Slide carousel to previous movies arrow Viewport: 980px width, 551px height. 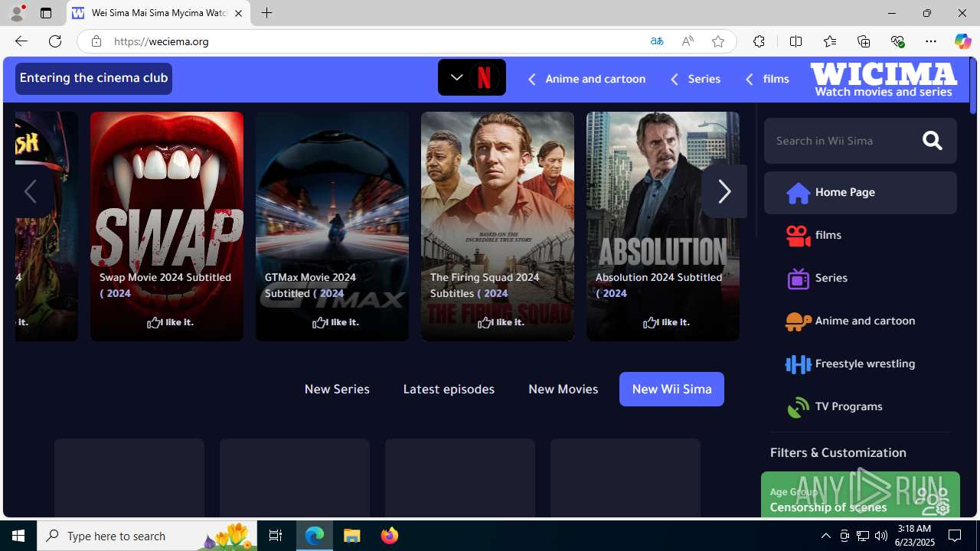click(31, 191)
